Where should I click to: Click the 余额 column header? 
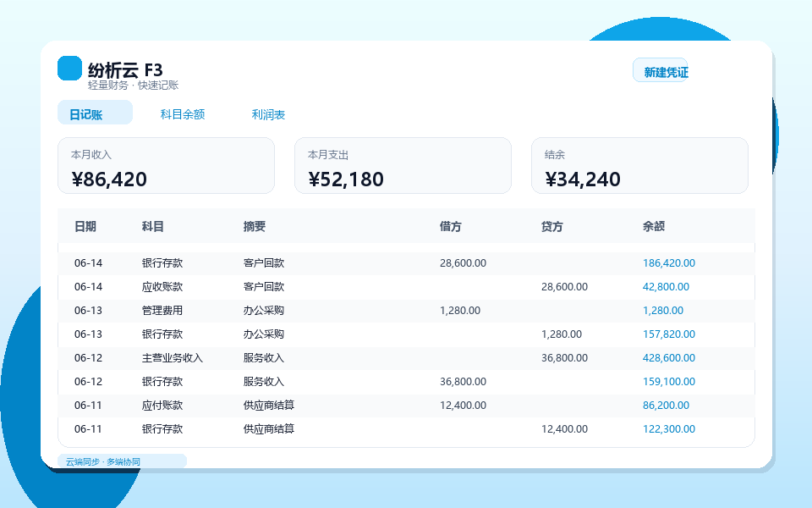654,227
